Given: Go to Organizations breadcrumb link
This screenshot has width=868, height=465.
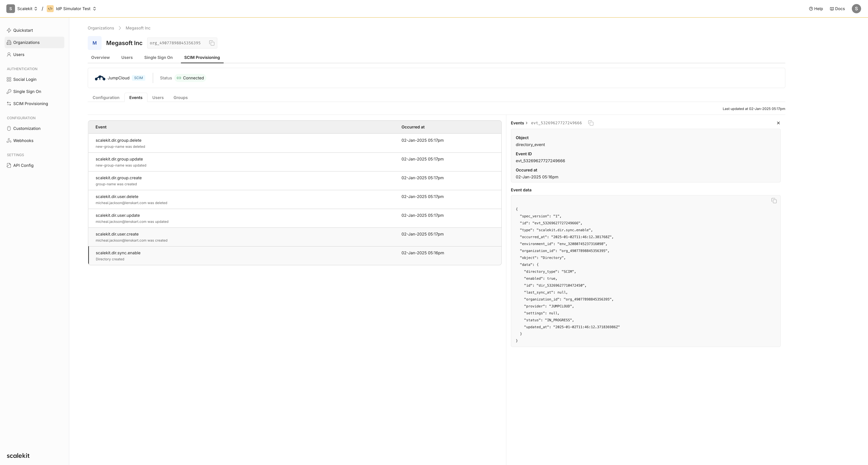Looking at the screenshot, I should coord(101,28).
